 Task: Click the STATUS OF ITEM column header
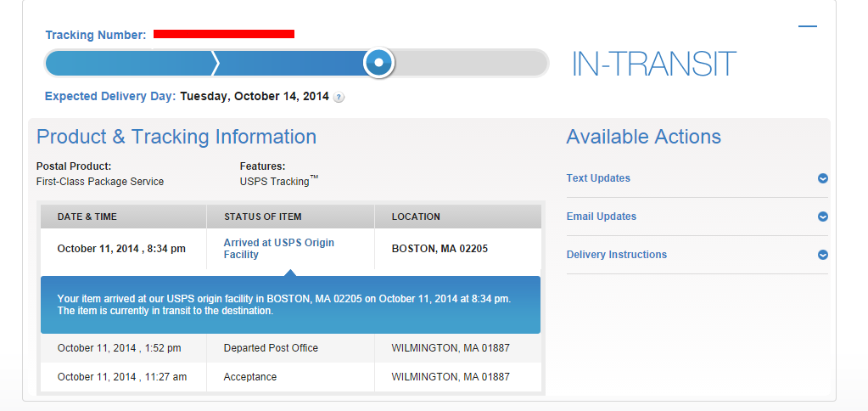coord(262,217)
